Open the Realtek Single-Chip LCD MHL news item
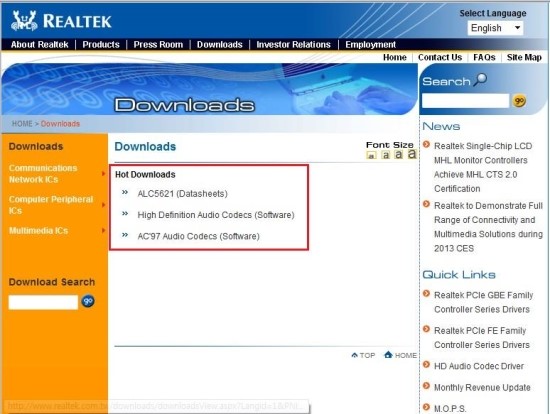Screen dimensions: 550x414 [483, 167]
